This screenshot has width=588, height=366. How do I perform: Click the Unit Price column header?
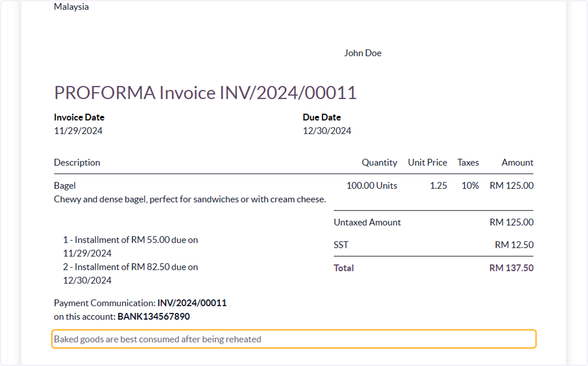pos(427,162)
